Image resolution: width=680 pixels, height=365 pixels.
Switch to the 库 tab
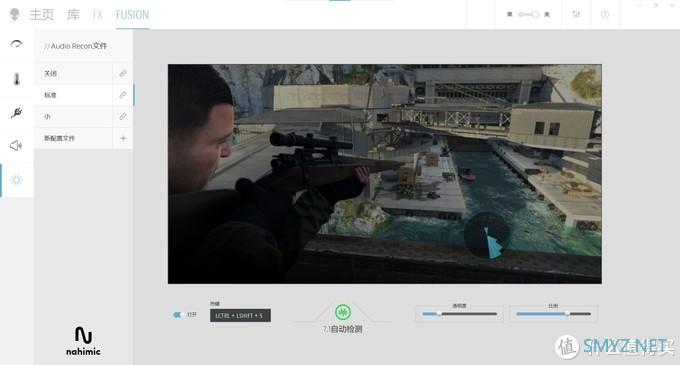[x=73, y=15]
